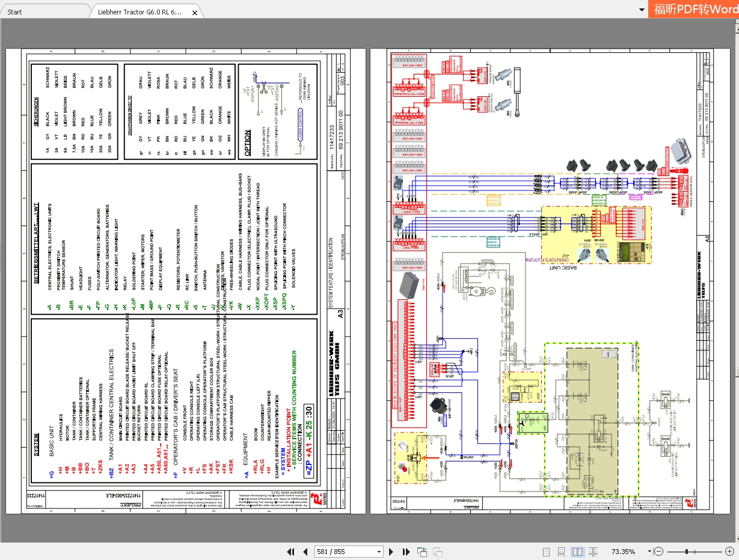Select continuous facing view mode
Screen dimensions: 739x560
pyautogui.click(x=593, y=552)
